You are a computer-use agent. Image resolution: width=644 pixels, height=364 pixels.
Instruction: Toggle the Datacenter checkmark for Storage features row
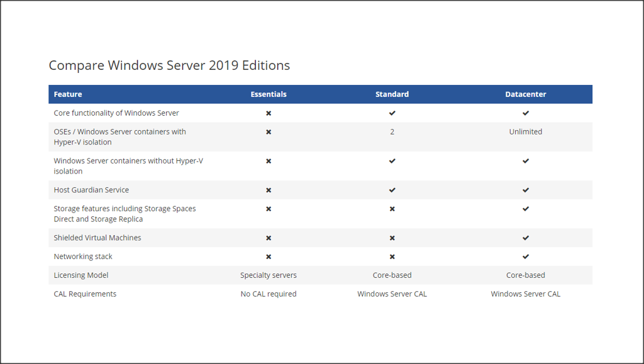(526, 209)
